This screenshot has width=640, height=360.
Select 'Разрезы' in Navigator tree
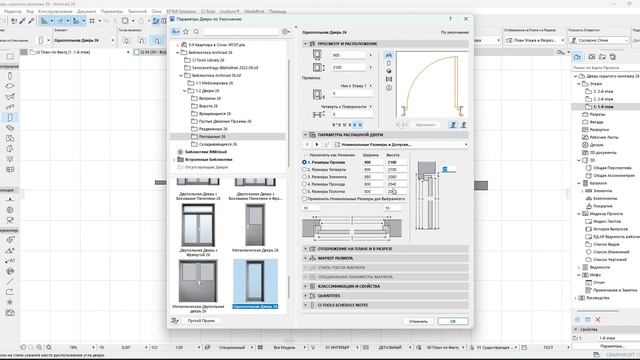coord(598,114)
